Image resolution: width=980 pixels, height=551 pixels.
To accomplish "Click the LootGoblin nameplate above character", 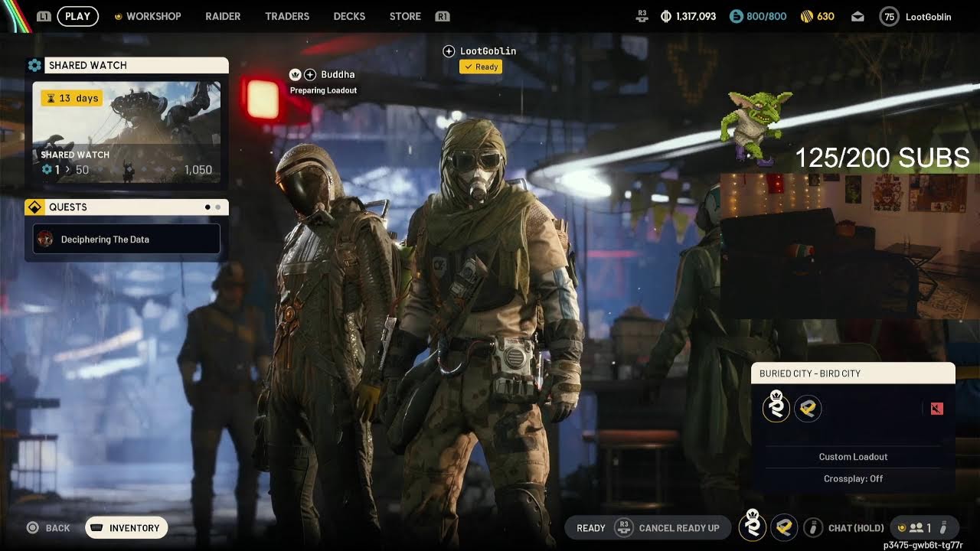I will pos(488,51).
